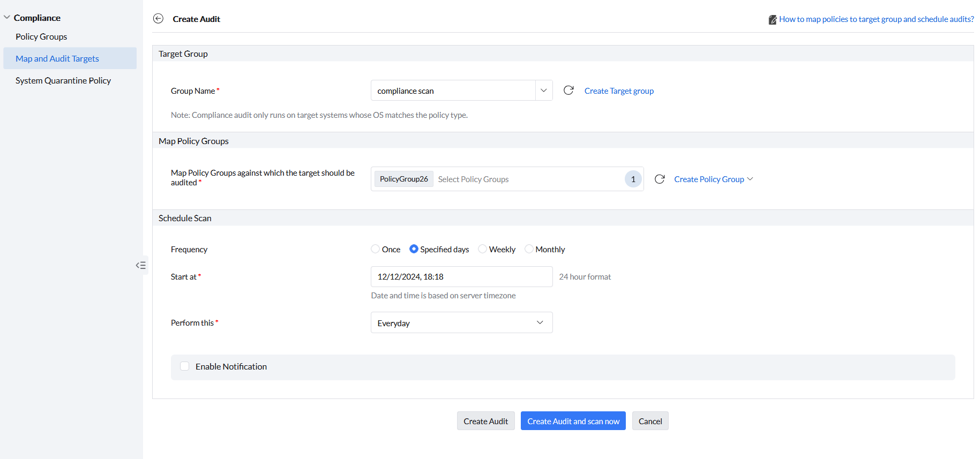Click the Start at date field
The image size is (980, 459).
(x=461, y=276)
